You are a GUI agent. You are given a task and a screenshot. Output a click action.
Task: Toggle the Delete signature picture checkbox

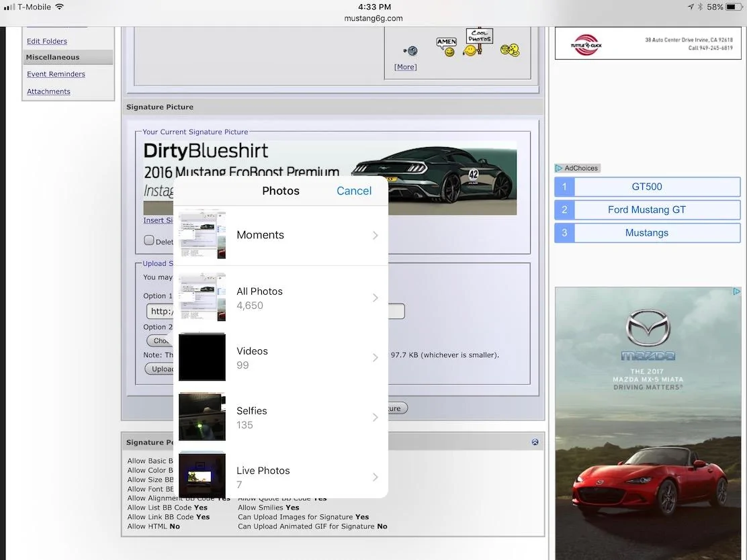pyautogui.click(x=149, y=240)
